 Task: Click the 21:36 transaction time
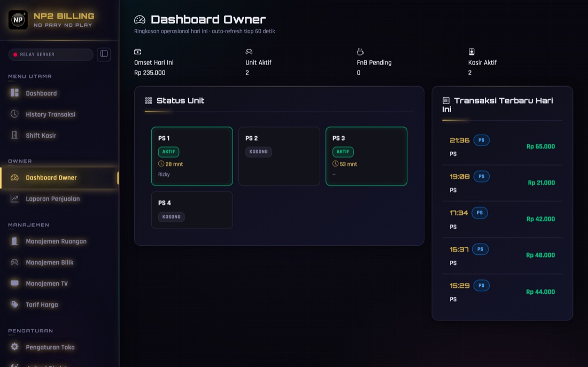click(x=459, y=140)
